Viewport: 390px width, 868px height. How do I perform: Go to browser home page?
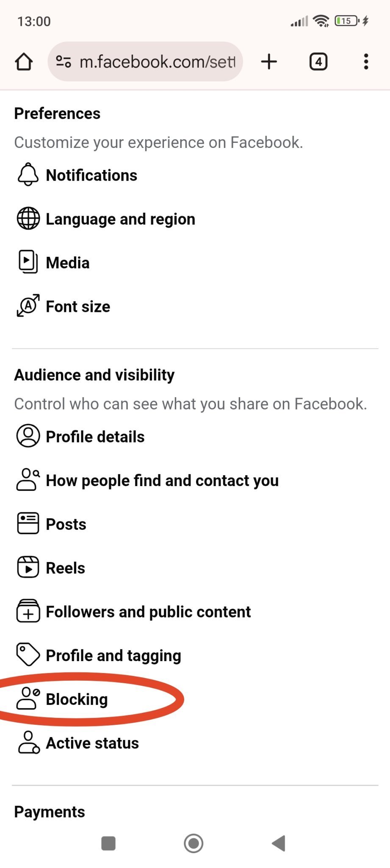24,62
